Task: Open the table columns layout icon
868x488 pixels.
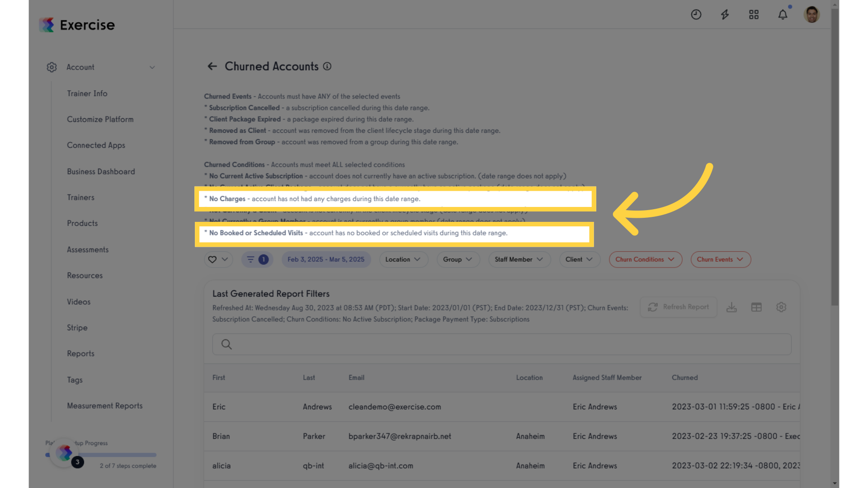Action: point(756,307)
